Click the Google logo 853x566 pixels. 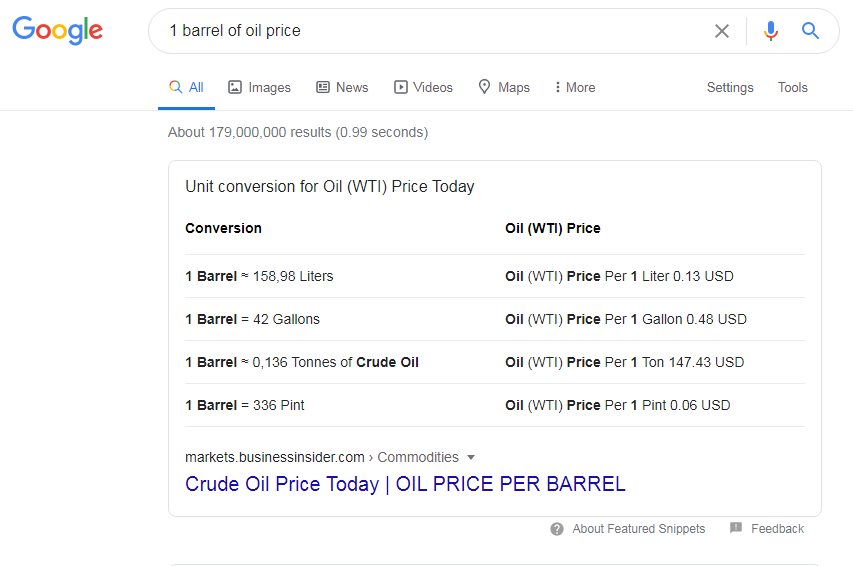pyautogui.click(x=58, y=30)
